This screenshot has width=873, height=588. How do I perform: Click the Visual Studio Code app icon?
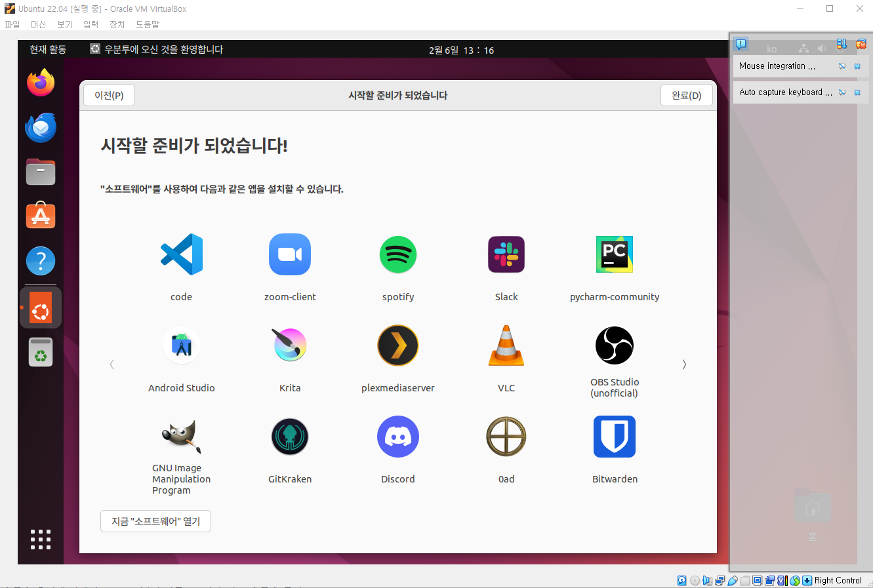pos(182,254)
